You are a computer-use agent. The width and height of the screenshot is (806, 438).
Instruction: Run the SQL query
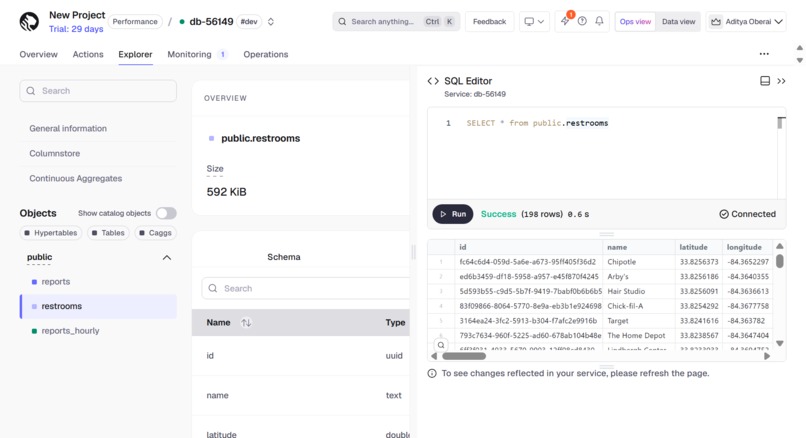point(452,214)
